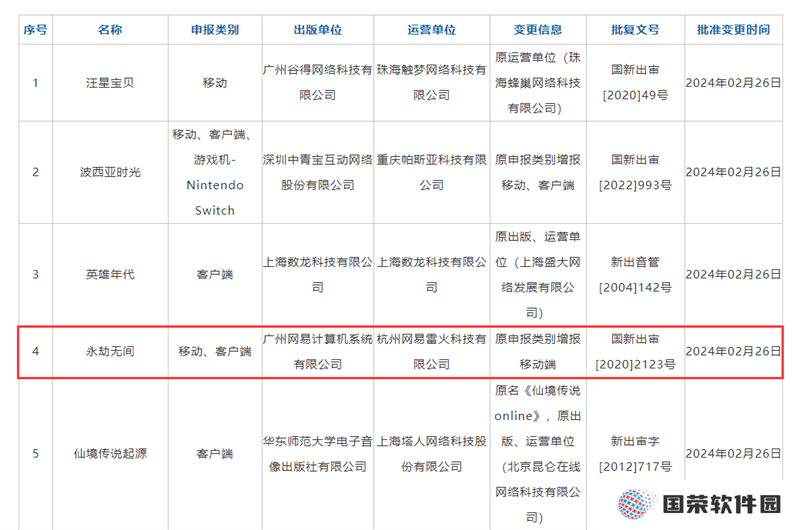
Task: Click publisher 广州网易计算机系统有限公司
Action: pos(317,351)
